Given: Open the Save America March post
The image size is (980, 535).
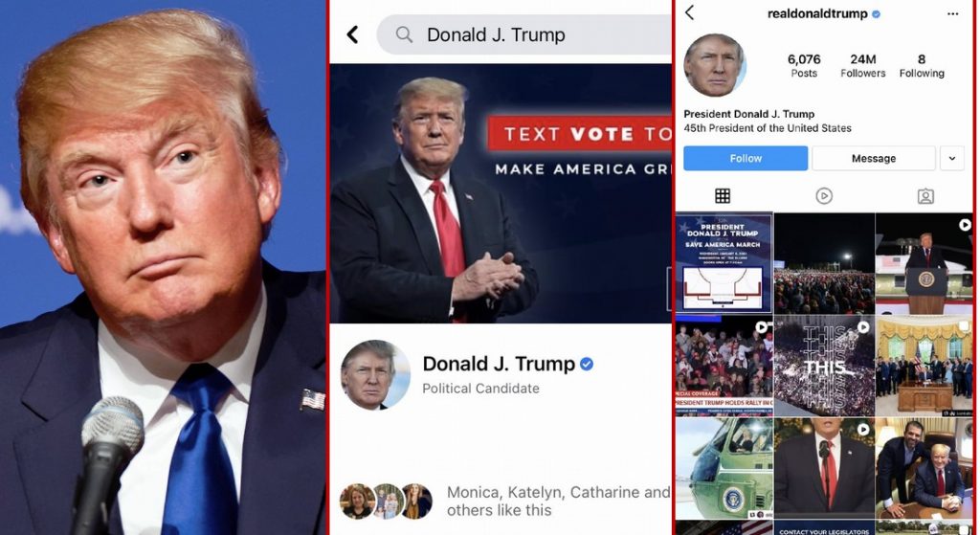Looking at the screenshot, I should [724, 263].
